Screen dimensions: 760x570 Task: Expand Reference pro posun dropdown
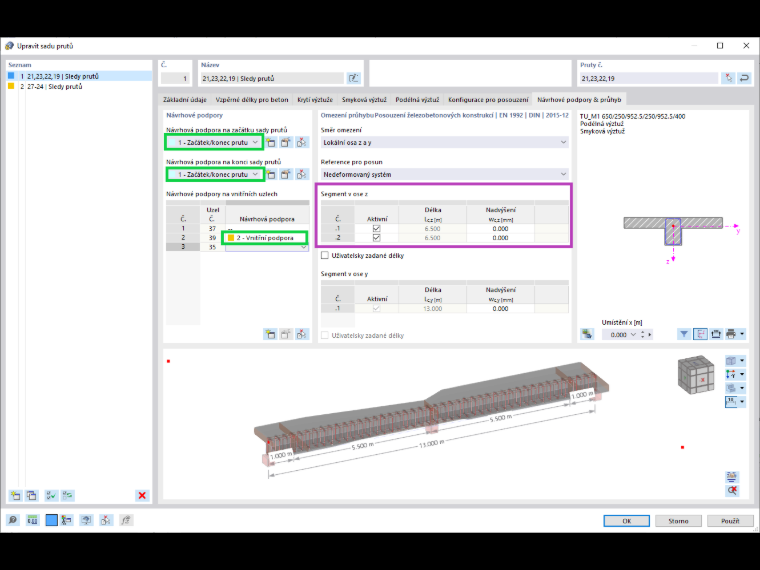(563, 174)
